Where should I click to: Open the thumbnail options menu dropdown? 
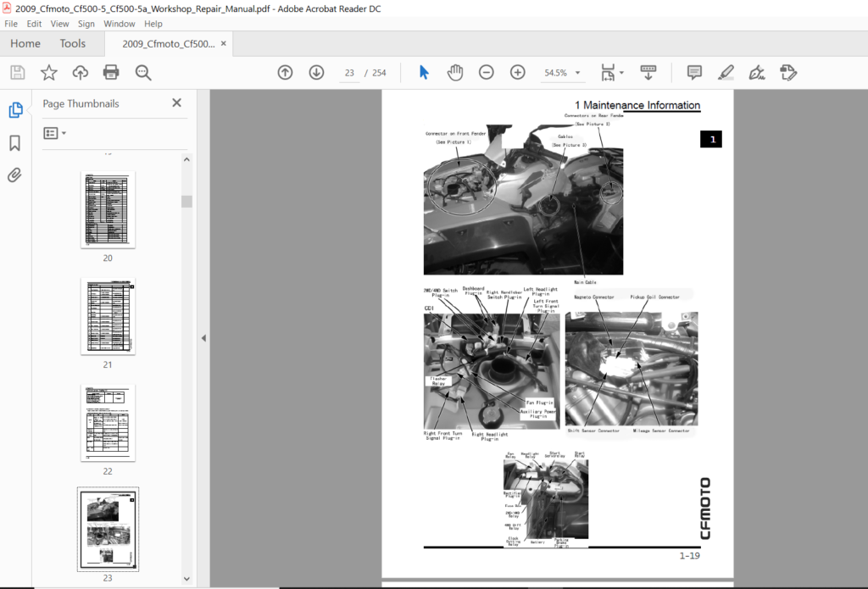tap(55, 133)
